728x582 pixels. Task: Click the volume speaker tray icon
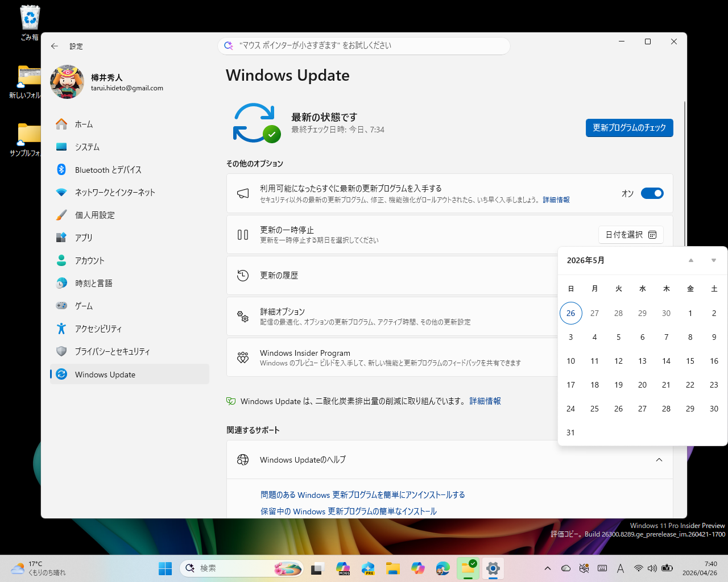click(x=652, y=568)
